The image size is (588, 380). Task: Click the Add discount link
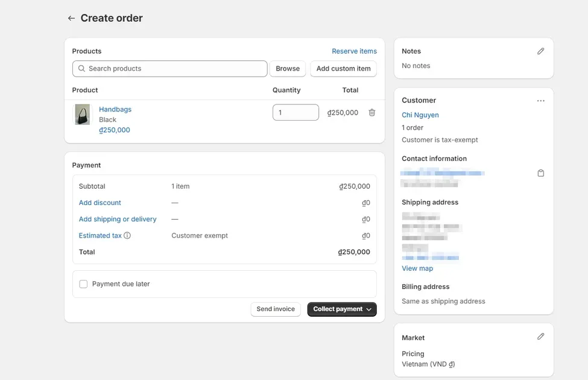coord(100,203)
